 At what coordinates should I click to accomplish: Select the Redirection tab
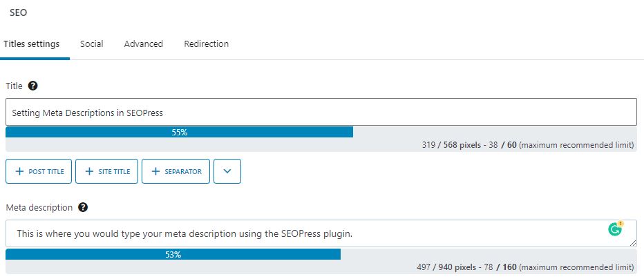[207, 44]
